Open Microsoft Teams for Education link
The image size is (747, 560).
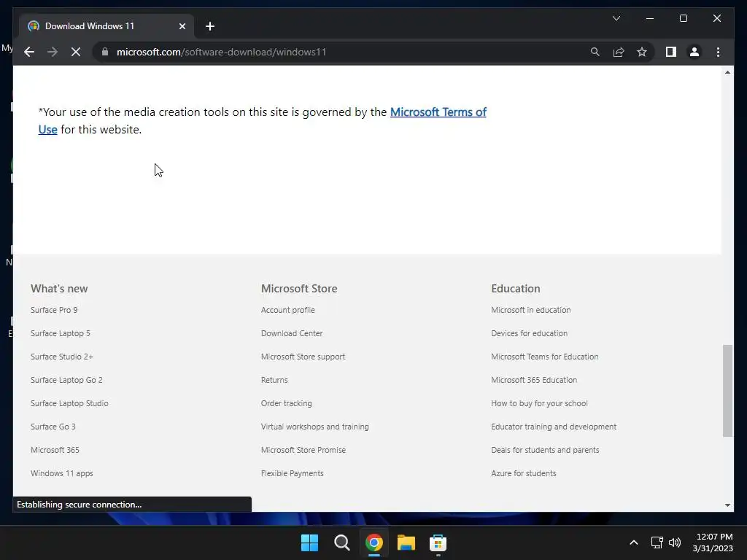[544, 357]
